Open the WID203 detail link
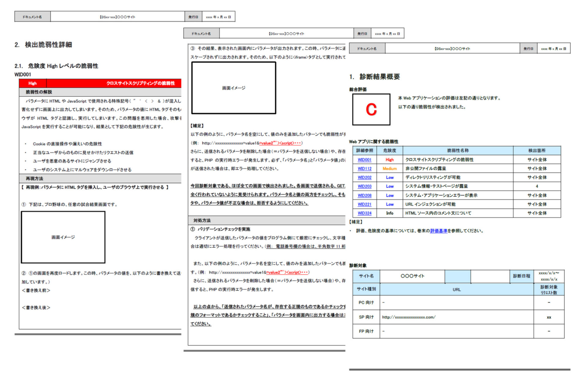Viewport: 588px width, 381px height. [364, 186]
